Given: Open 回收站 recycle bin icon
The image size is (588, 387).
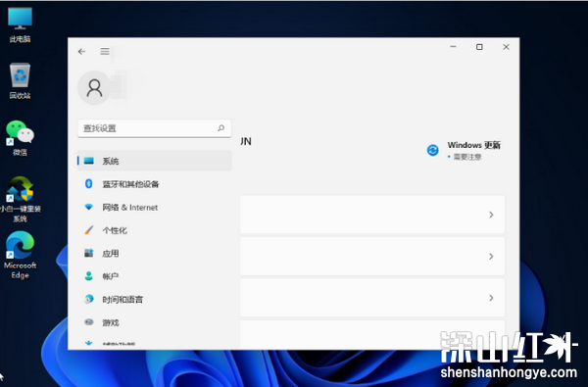Looking at the screenshot, I should point(20,81).
